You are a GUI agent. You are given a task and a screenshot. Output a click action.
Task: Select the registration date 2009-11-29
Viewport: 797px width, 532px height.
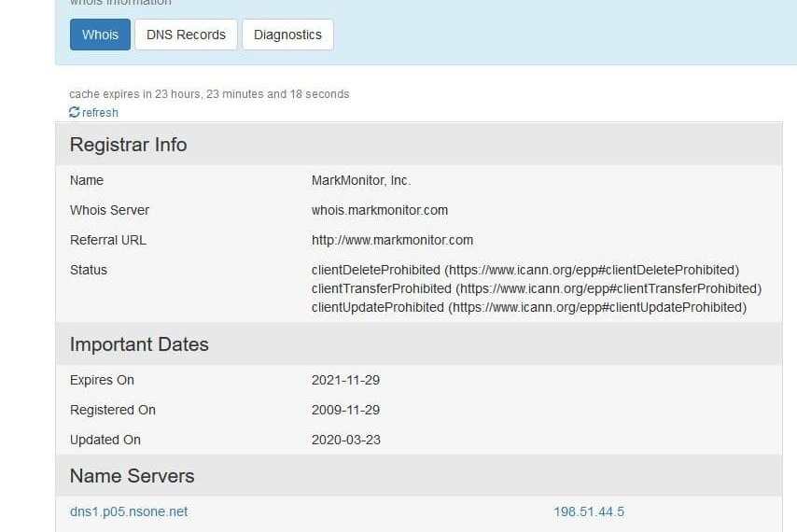click(345, 410)
